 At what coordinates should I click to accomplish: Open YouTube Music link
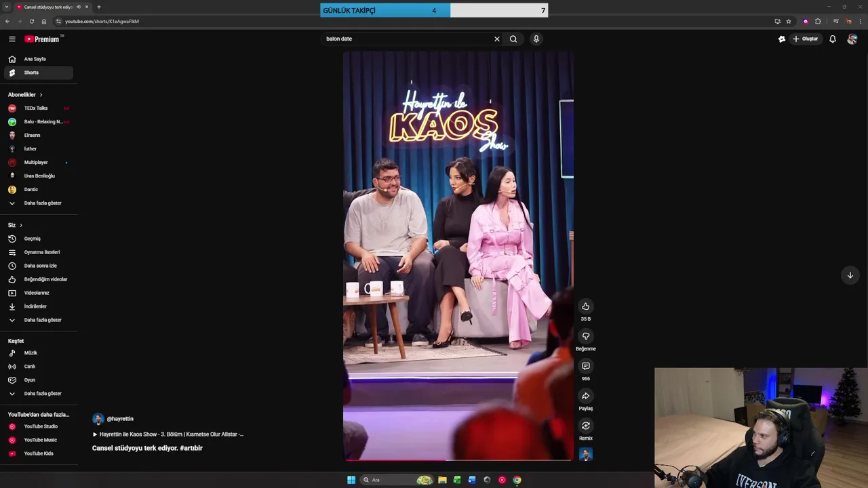pyautogui.click(x=39, y=440)
